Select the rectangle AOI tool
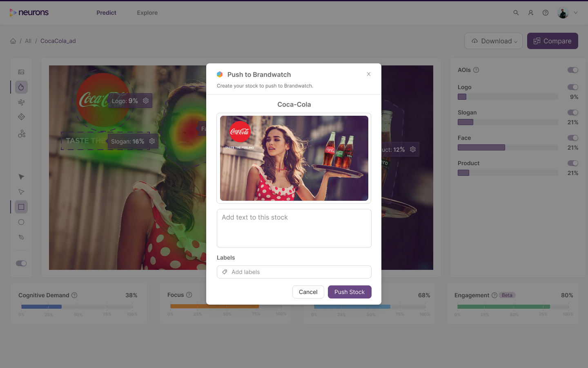The height and width of the screenshot is (368, 588). [x=21, y=207]
